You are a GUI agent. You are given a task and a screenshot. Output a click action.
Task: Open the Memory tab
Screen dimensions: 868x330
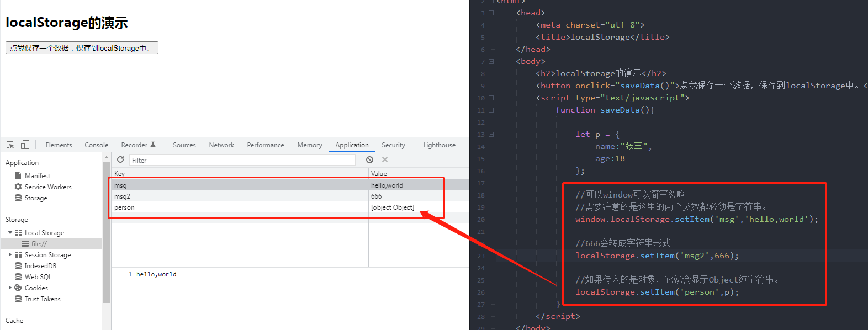coord(310,145)
